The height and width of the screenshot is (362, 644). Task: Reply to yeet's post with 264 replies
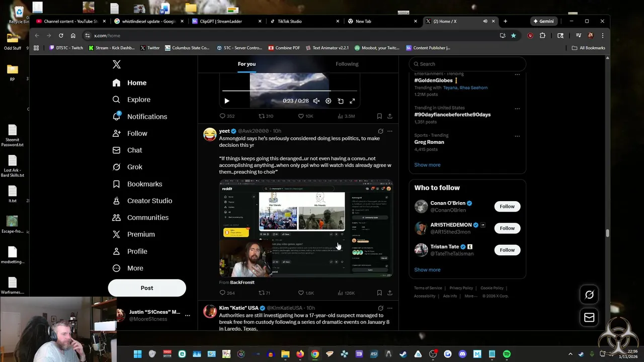pyautogui.click(x=227, y=293)
